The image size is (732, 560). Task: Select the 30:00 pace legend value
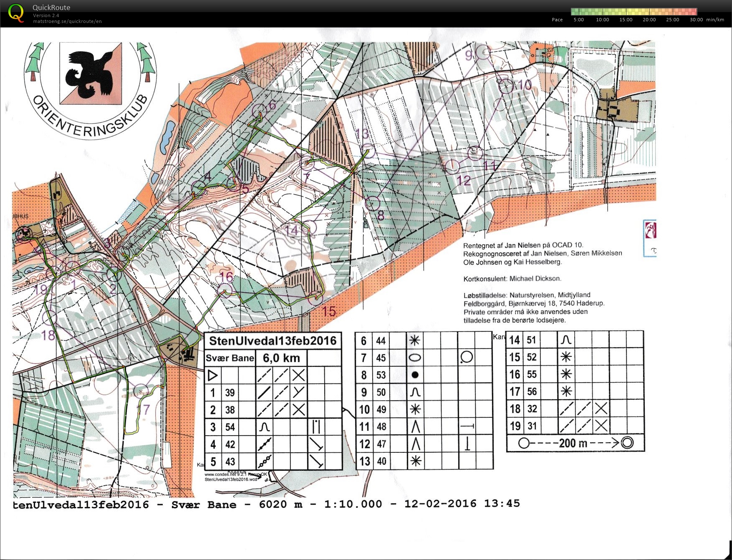(696, 20)
